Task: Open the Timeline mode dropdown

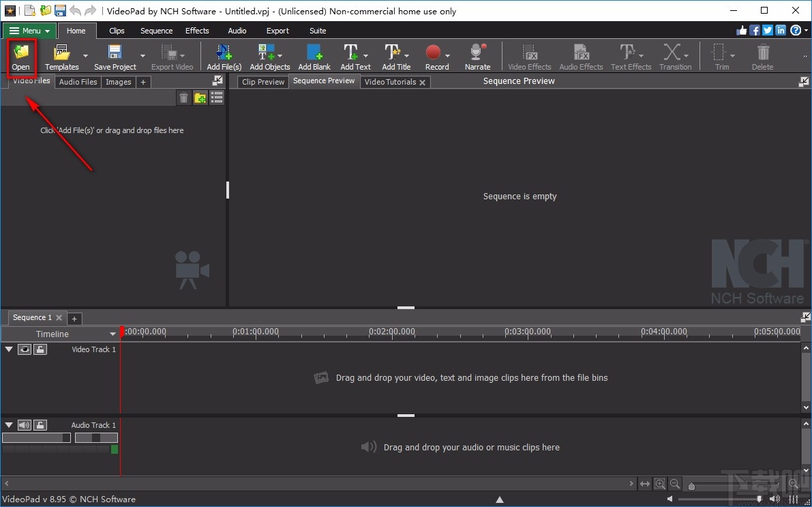Action: point(112,334)
